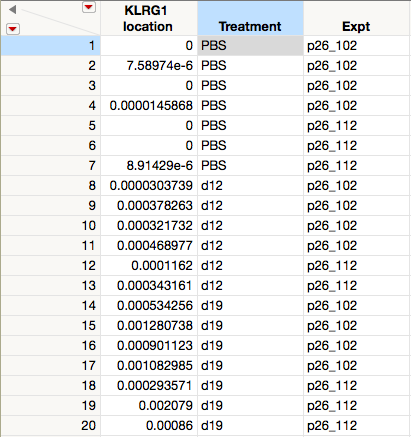Click KLRG1 location cell 0.000378263
This screenshot has height=437, width=411.
click(x=149, y=206)
